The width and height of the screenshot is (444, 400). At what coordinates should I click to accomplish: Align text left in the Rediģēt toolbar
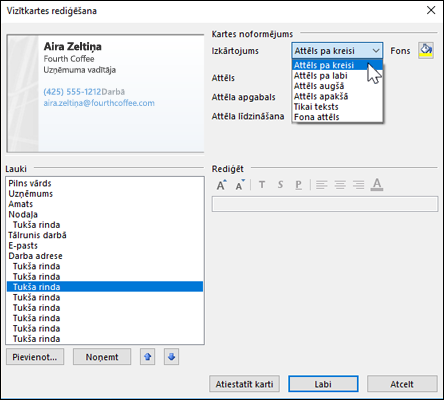[x=321, y=185]
